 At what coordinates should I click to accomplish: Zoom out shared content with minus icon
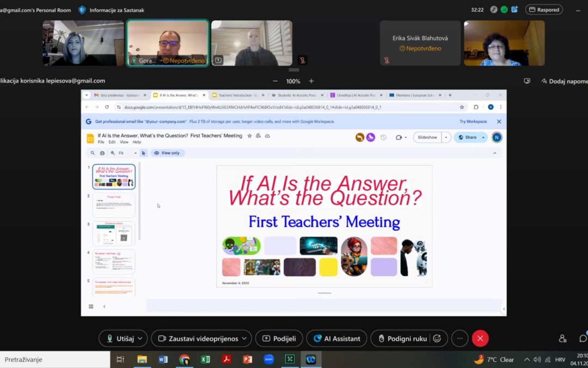pos(274,81)
